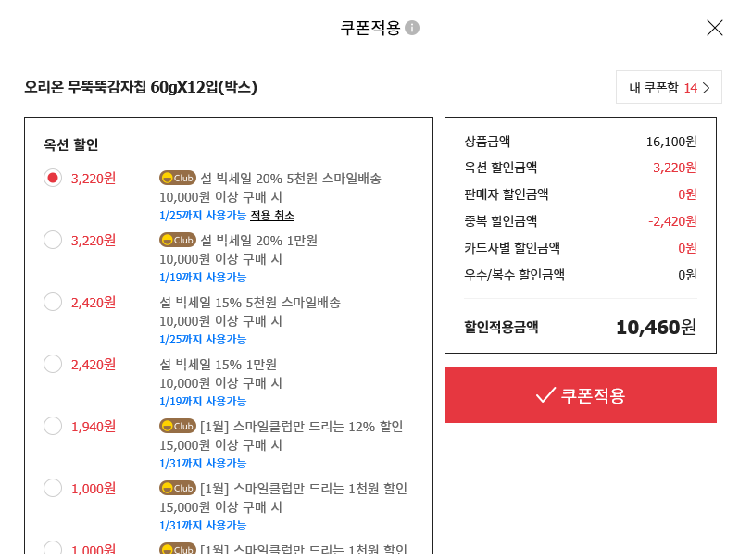The width and height of the screenshot is (739, 560).
Task: Click the Club badge on 설 빅세일 20% 1만원 coupon
Action: click(178, 240)
